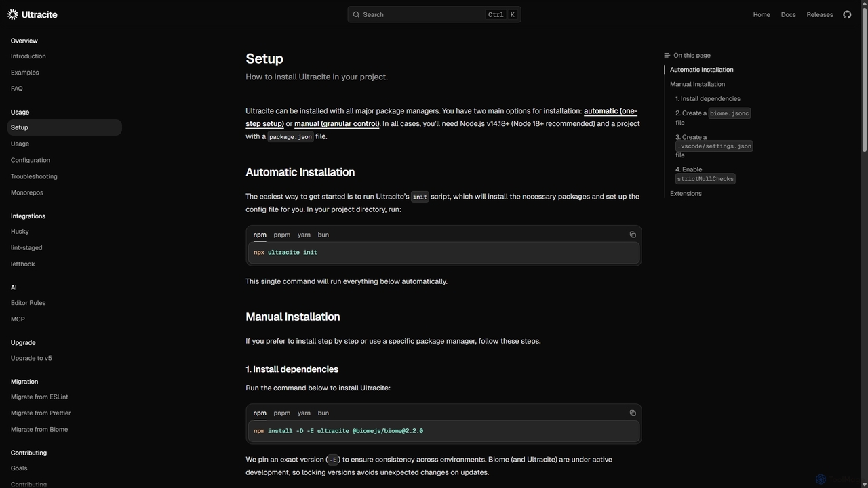Jump to Extensions in page outline

coord(686,194)
